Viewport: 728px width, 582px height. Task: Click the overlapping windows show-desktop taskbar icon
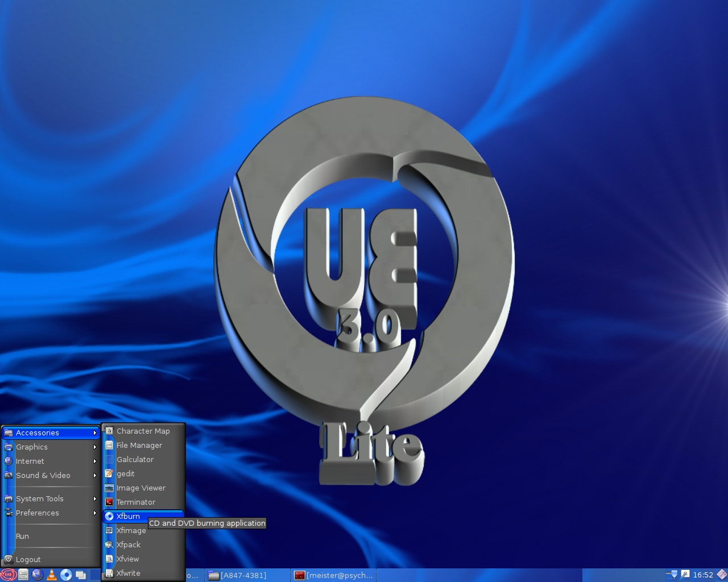[81, 575]
